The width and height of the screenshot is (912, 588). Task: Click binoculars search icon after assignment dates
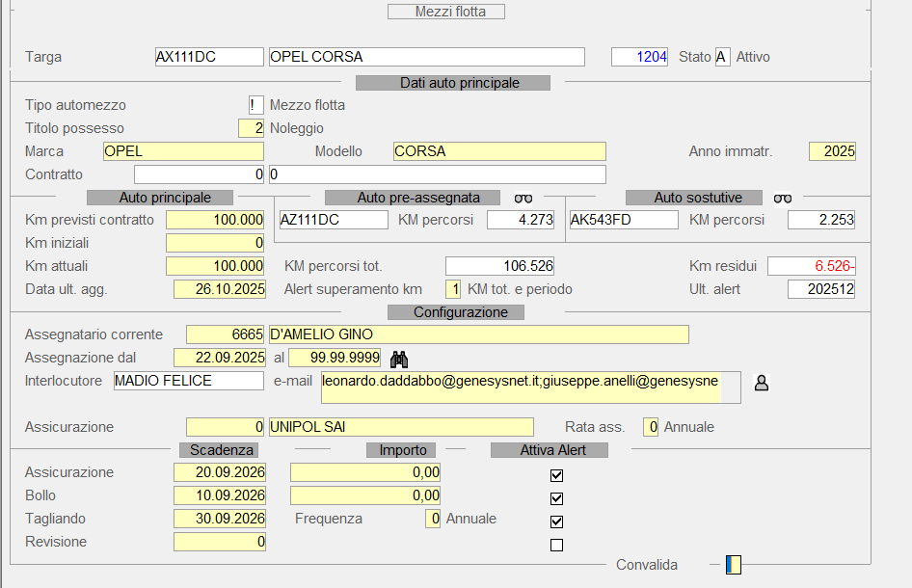click(x=399, y=359)
